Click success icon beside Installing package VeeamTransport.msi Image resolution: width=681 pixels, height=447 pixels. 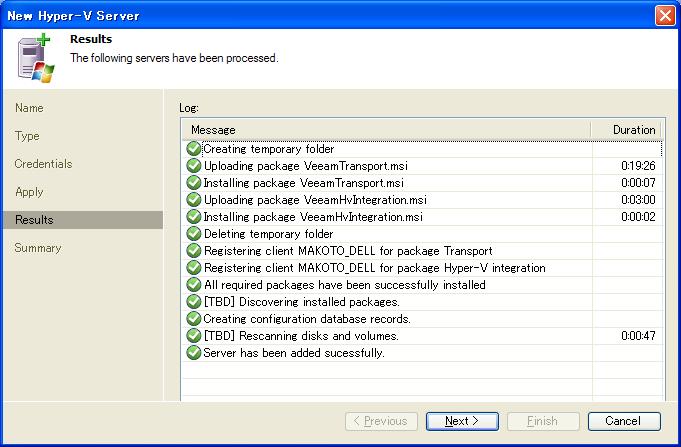click(x=193, y=182)
